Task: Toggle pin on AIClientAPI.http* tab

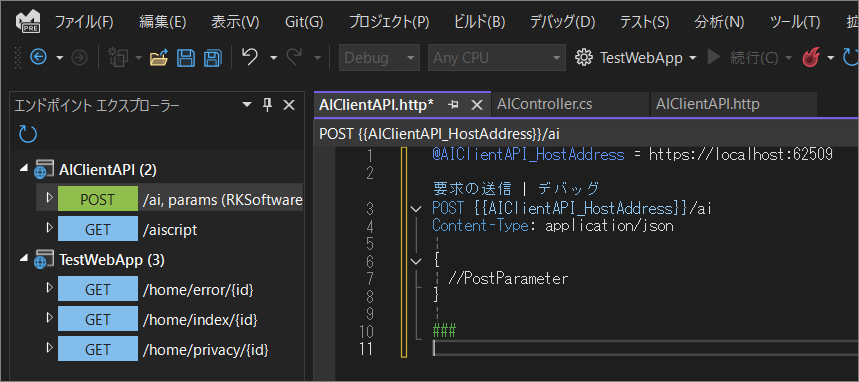Action: coord(453,105)
